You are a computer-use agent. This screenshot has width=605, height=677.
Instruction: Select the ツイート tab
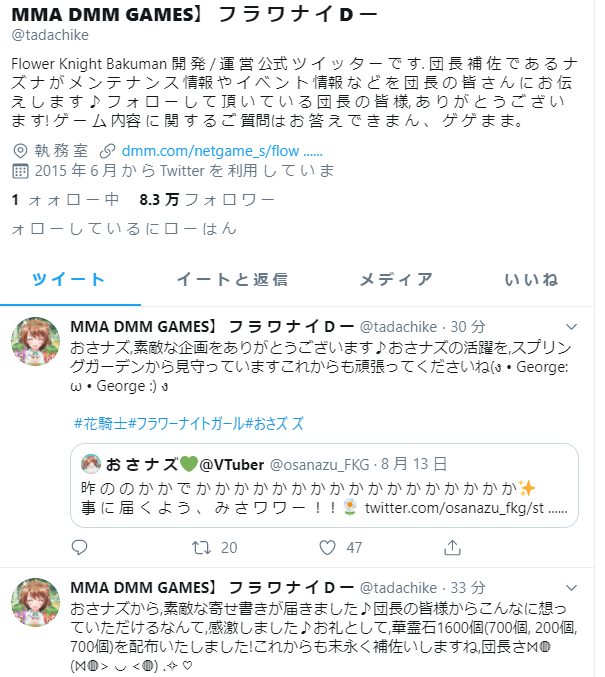68,279
